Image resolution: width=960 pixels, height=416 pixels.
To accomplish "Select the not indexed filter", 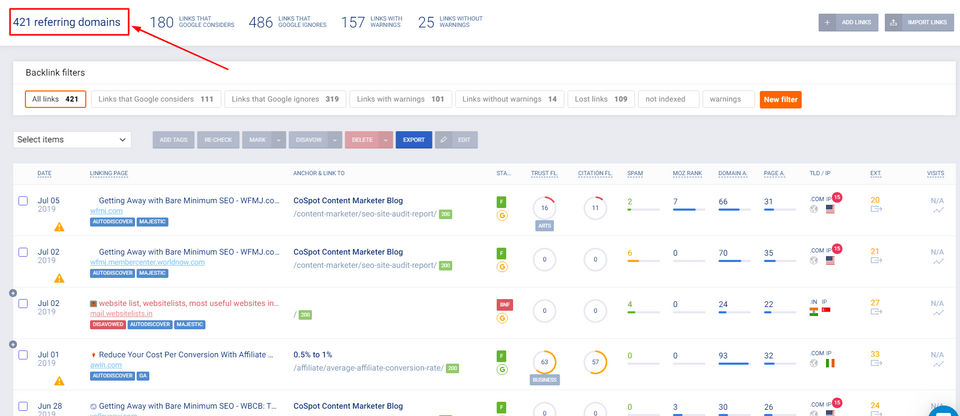I will coord(668,99).
